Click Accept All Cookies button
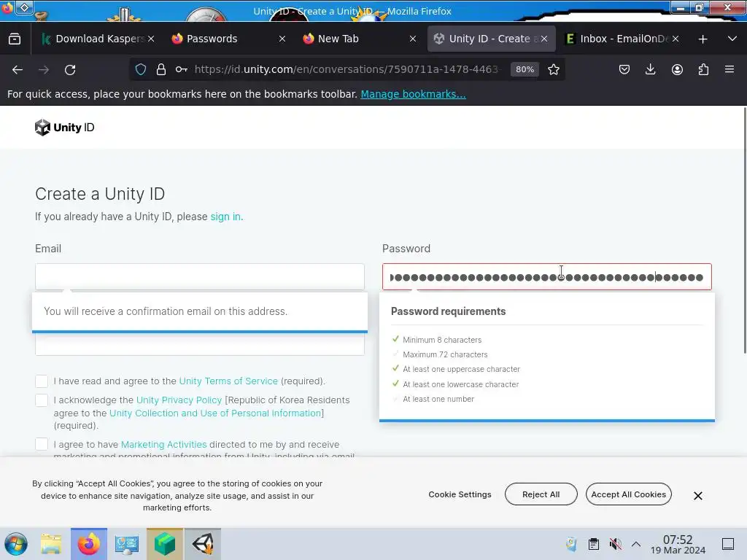 628,494
